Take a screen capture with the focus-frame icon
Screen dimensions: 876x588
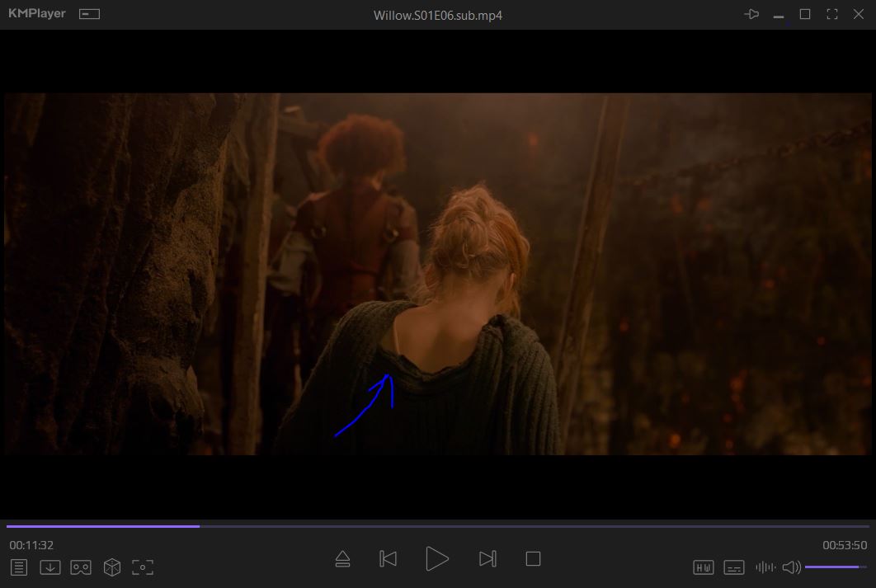143,567
